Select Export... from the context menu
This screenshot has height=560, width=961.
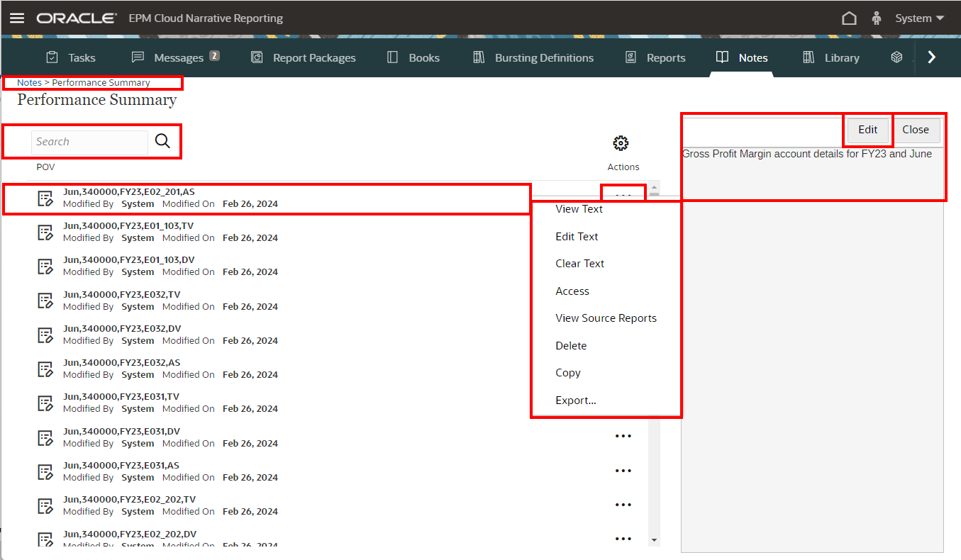pos(575,401)
